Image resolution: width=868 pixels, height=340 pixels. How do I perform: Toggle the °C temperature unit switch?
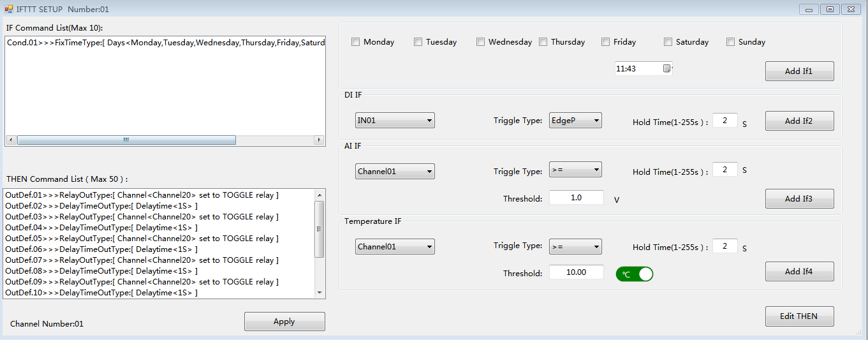point(634,274)
